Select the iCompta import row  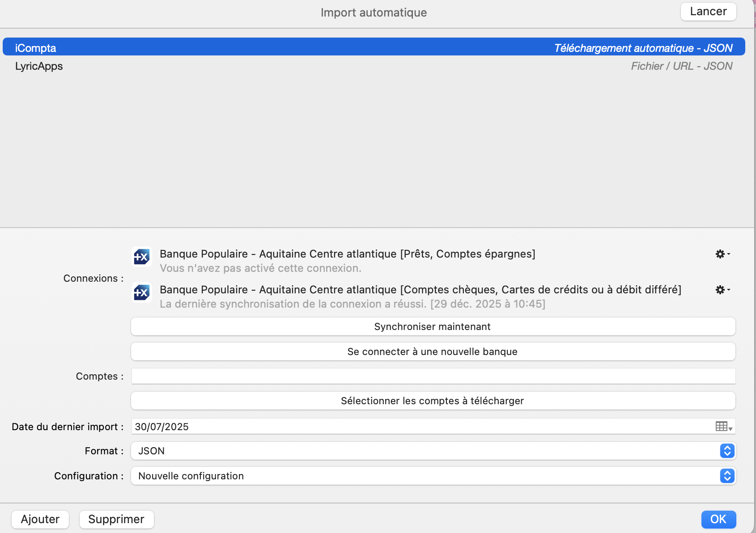pos(374,48)
